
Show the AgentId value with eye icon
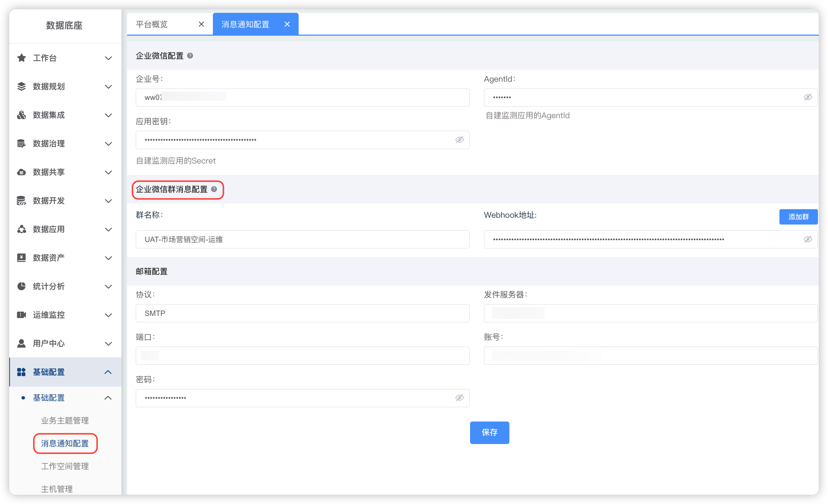[808, 97]
